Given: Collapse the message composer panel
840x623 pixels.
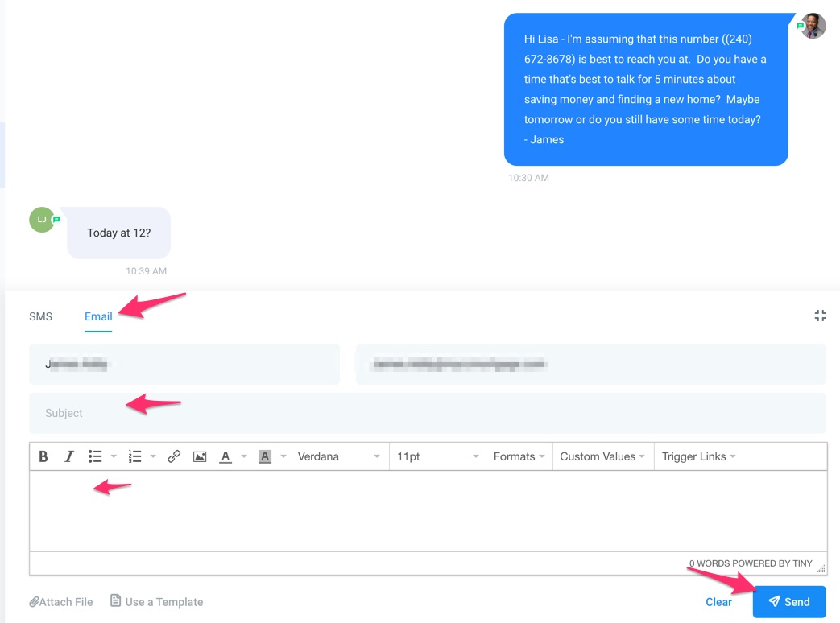Looking at the screenshot, I should (820, 316).
